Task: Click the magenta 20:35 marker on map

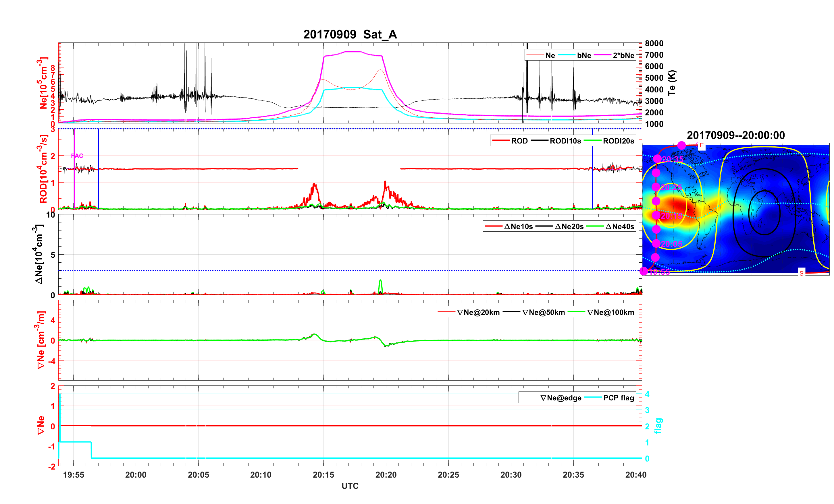Action: [657, 159]
